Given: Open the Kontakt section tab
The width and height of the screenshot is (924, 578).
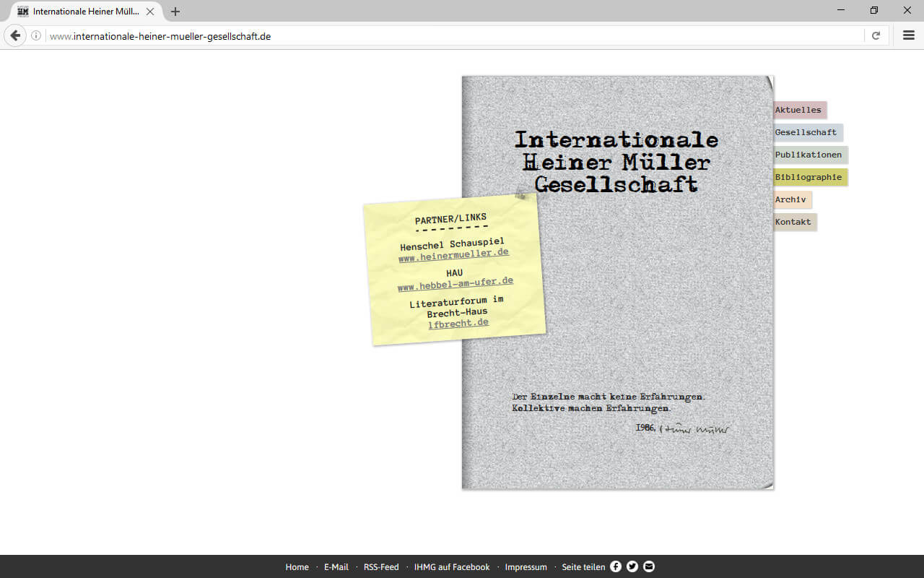Looking at the screenshot, I should point(795,222).
